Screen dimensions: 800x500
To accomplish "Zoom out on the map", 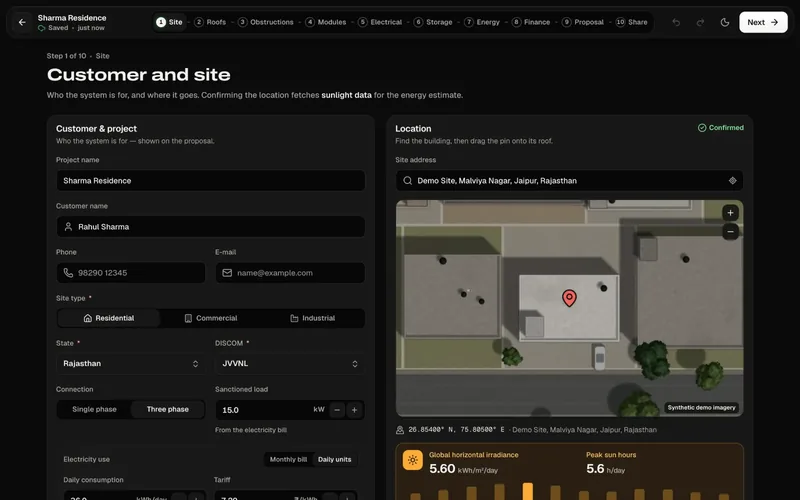I will (731, 232).
